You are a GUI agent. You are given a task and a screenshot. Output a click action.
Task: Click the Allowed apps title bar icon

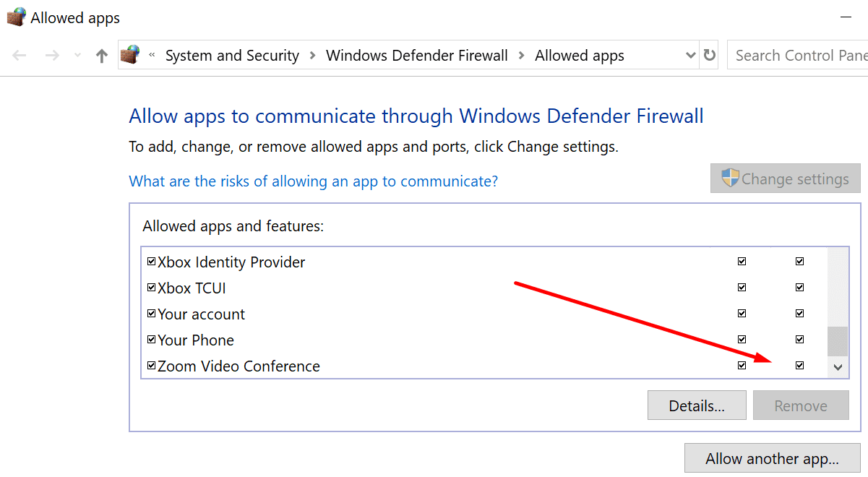pos(16,17)
